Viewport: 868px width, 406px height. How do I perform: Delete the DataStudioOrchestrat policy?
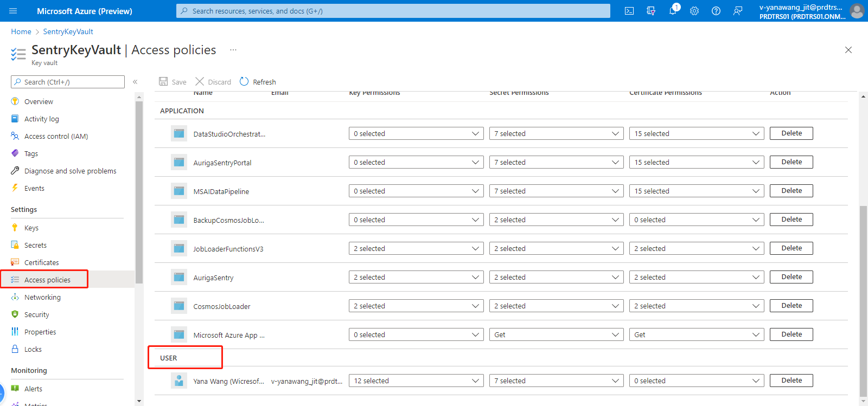coord(791,133)
